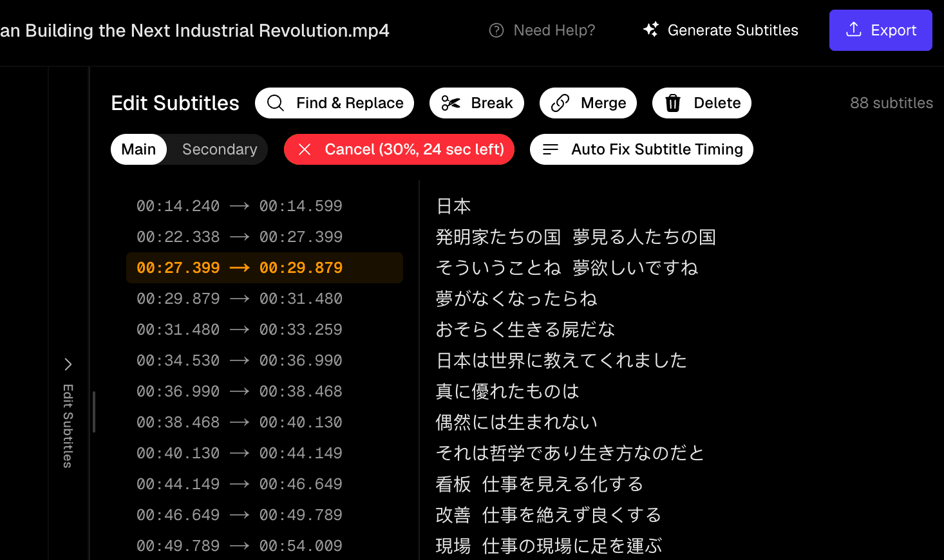Click the magnifier icon in Find & Replace
944x560 pixels.
tap(276, 103)
